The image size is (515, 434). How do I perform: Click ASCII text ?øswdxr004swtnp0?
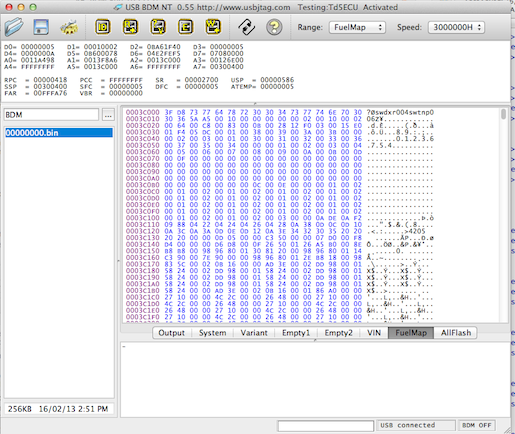(x=400, y=112)
